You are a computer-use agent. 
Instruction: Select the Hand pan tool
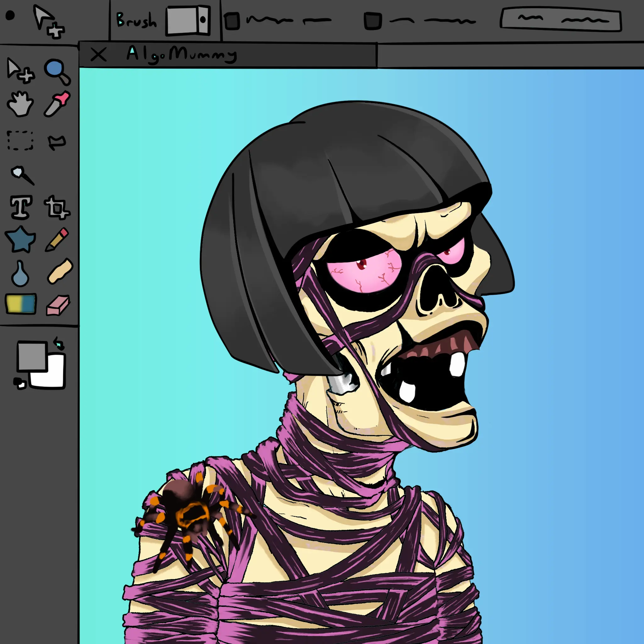(x=20, y=104)
